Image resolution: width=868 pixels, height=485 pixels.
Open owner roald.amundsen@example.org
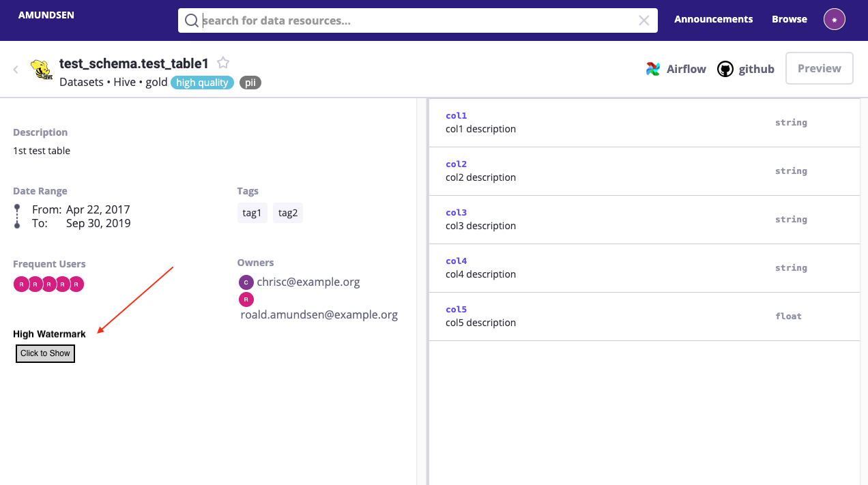click(319, 314)
